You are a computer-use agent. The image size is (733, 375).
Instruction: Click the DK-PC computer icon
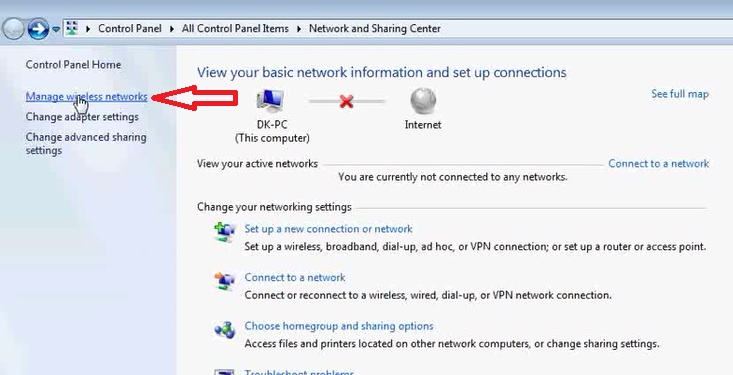pos(271,101)
